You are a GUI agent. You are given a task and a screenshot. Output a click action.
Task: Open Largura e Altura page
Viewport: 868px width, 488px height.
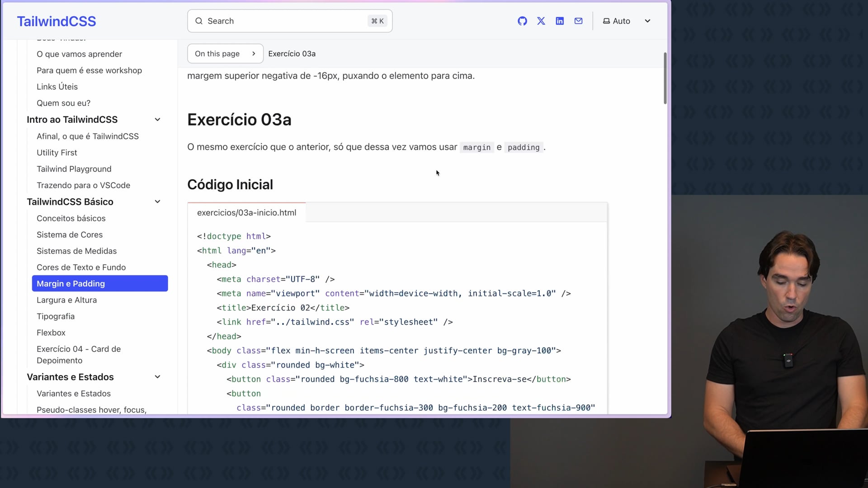point(66,300)
